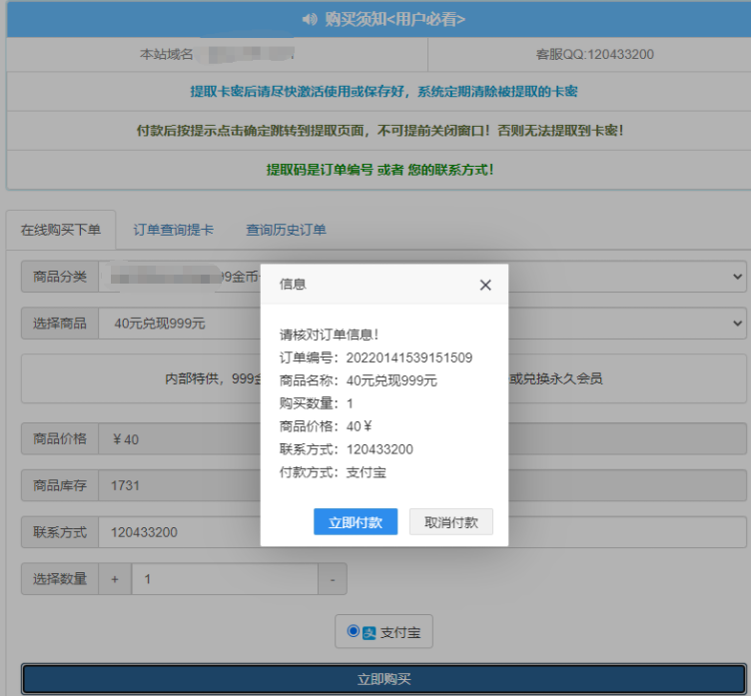The image size is (751, 700).
Task: Decrease quantity with the minus button
Action: coord(333,579)
